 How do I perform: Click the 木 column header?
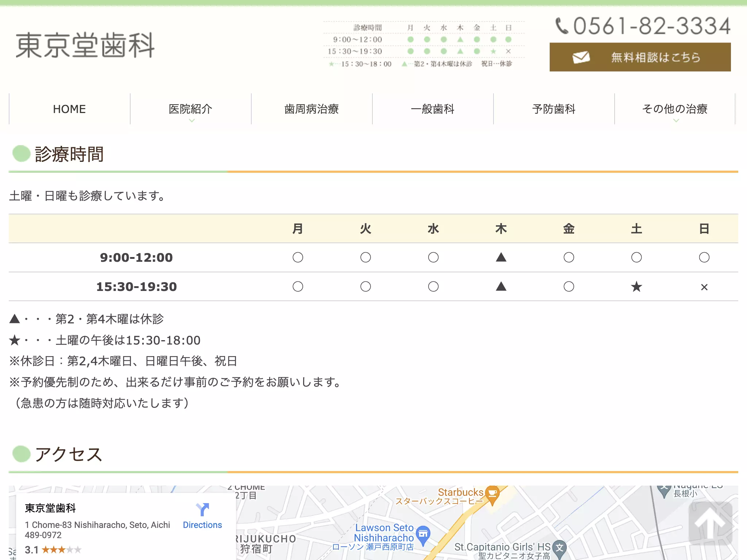click(501, 229)
